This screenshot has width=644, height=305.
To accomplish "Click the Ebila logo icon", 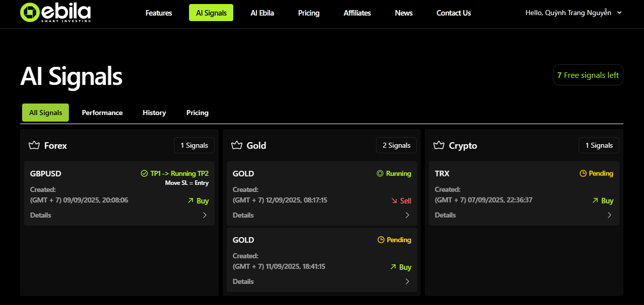I will click(30, 13).
